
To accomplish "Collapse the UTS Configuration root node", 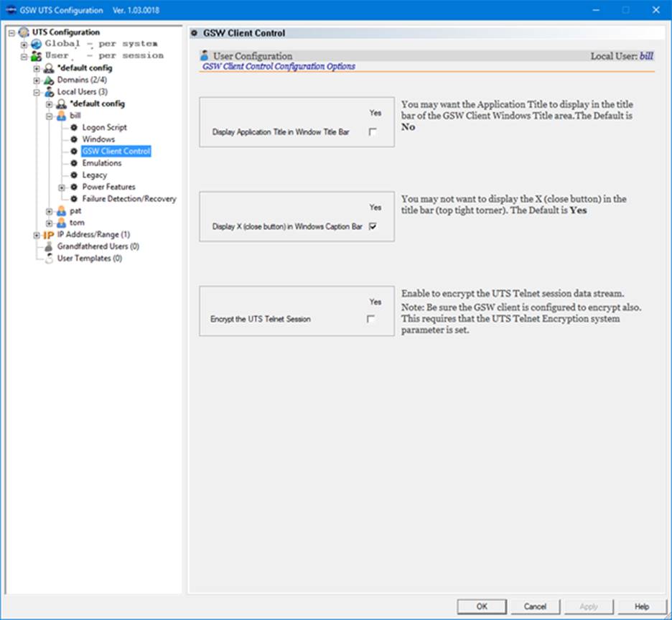I will coord(12,32).
